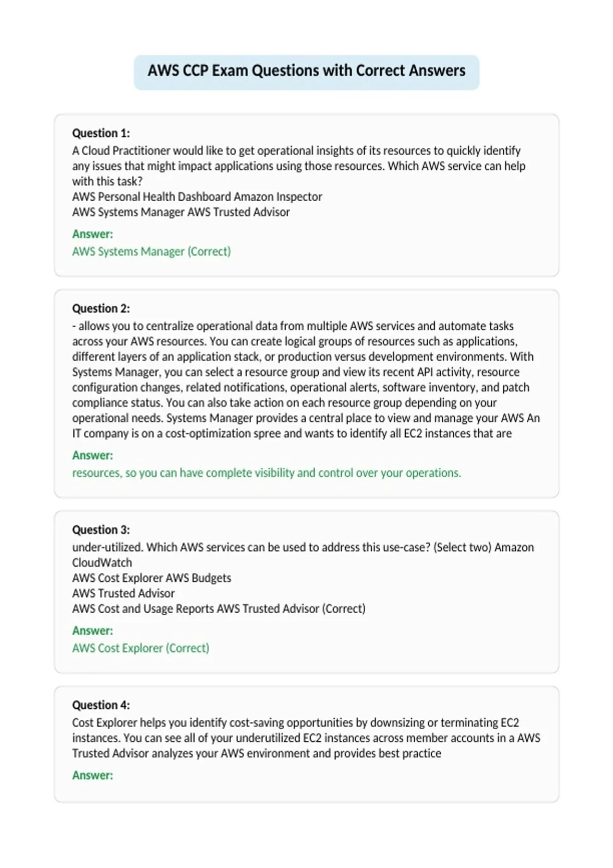
Task: Click the green 'Answer:' label under Question 3
Action: click(92, 630)
